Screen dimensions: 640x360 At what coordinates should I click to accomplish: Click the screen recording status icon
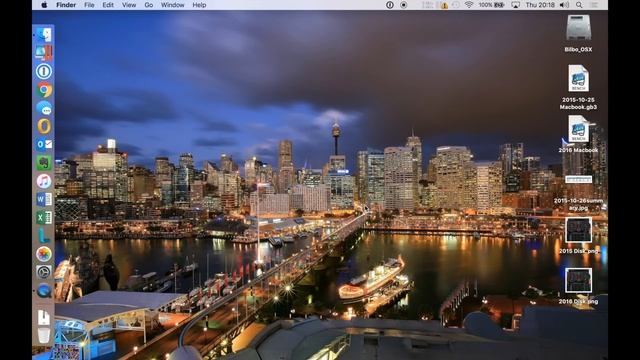(404, 5)
